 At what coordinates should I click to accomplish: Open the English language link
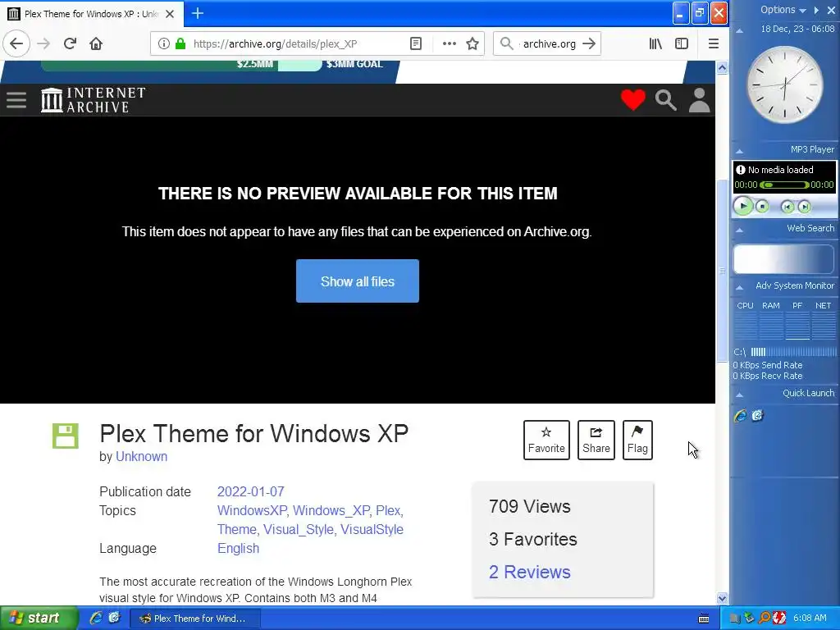pyautogui.click(x=238, y=549)
